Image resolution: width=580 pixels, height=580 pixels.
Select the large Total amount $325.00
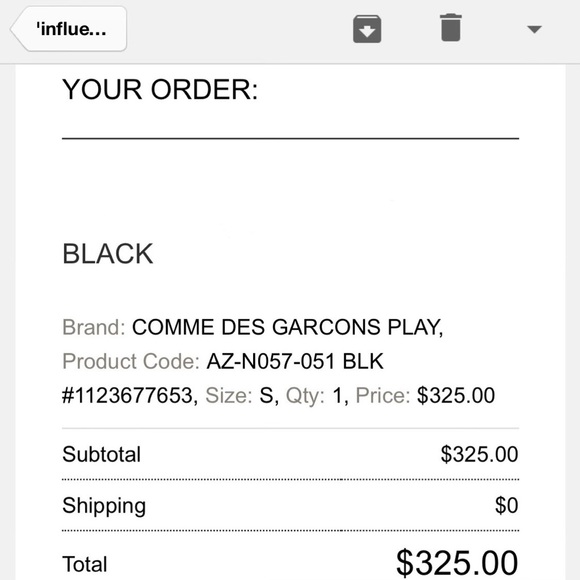[457, 563]
